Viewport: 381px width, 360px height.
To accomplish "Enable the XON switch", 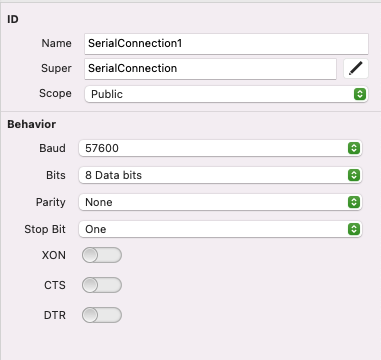I will click(102, 255).
